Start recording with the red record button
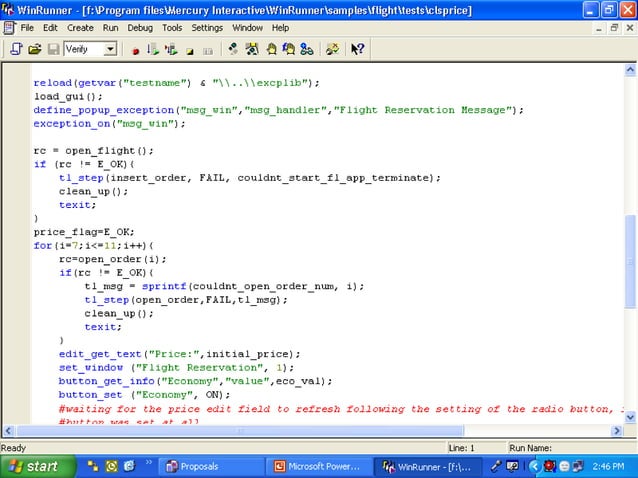 135,50
